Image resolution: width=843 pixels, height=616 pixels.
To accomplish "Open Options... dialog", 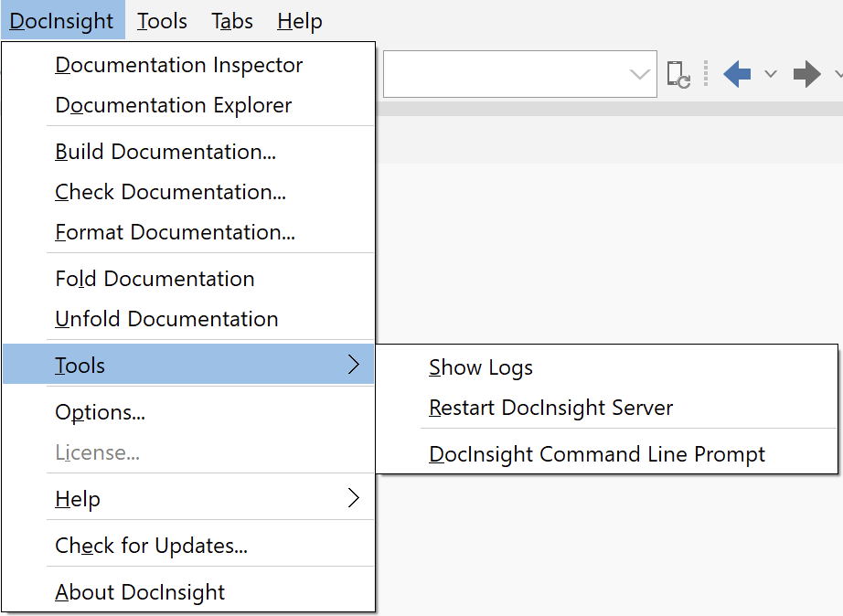I will coord(188,412).
